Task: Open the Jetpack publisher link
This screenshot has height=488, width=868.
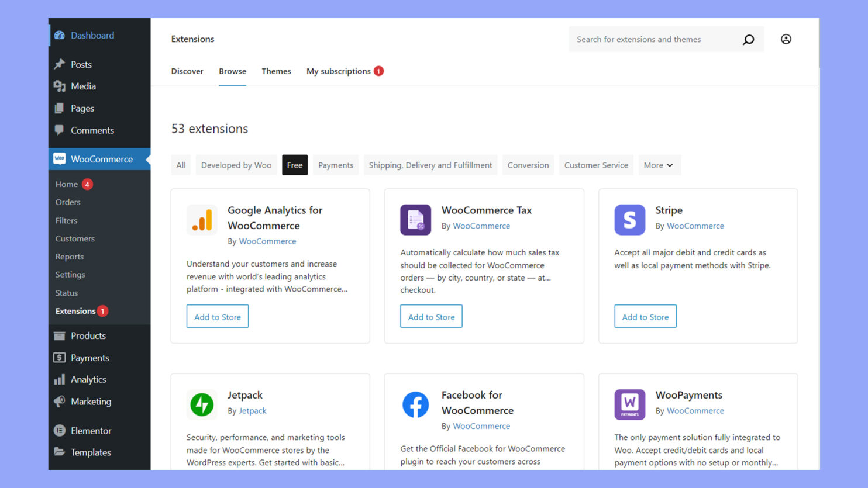Action: click(252, 410)
